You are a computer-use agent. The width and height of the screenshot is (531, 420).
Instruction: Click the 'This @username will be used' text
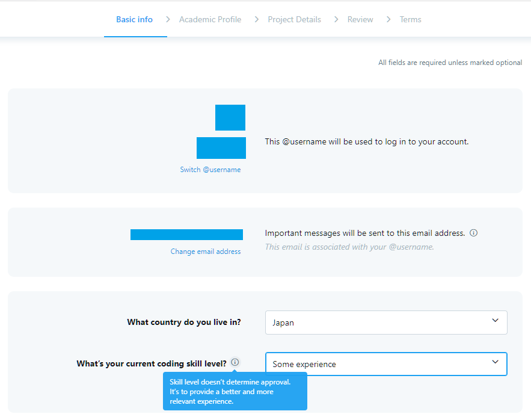(366, 141)
